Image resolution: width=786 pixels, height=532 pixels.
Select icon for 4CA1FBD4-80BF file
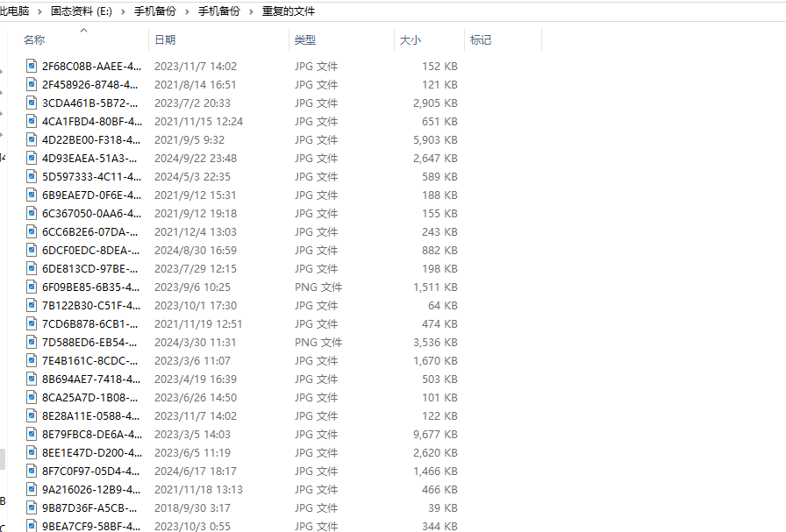point(32,121)
